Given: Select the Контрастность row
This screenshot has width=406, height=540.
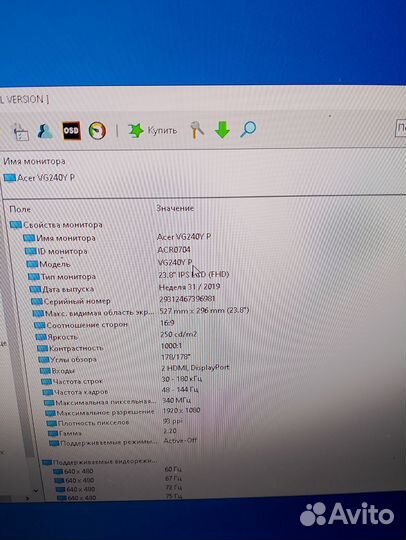Looking at the screenshot, I should (x=70, y=348).
